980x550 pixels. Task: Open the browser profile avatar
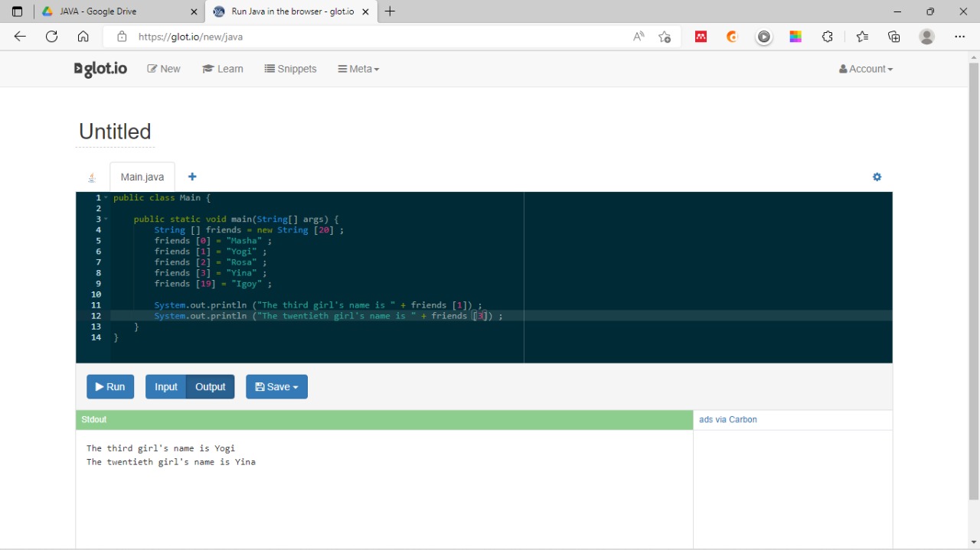coord(926,37)
